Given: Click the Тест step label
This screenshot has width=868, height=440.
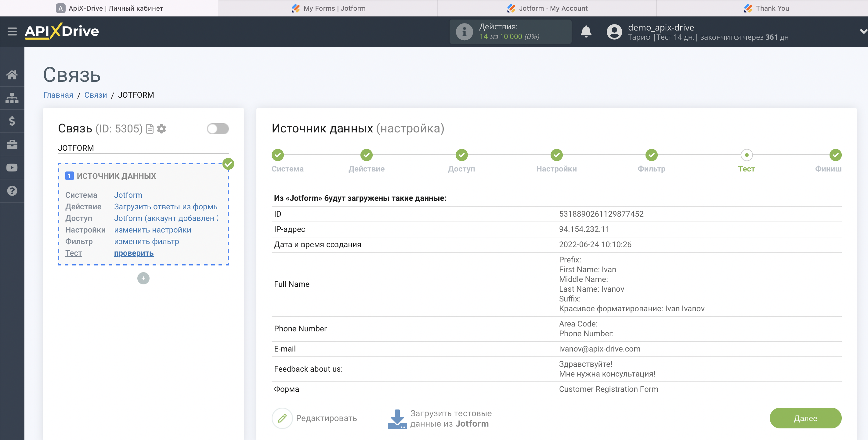Looking at the screenshot, I should [746, 169].
